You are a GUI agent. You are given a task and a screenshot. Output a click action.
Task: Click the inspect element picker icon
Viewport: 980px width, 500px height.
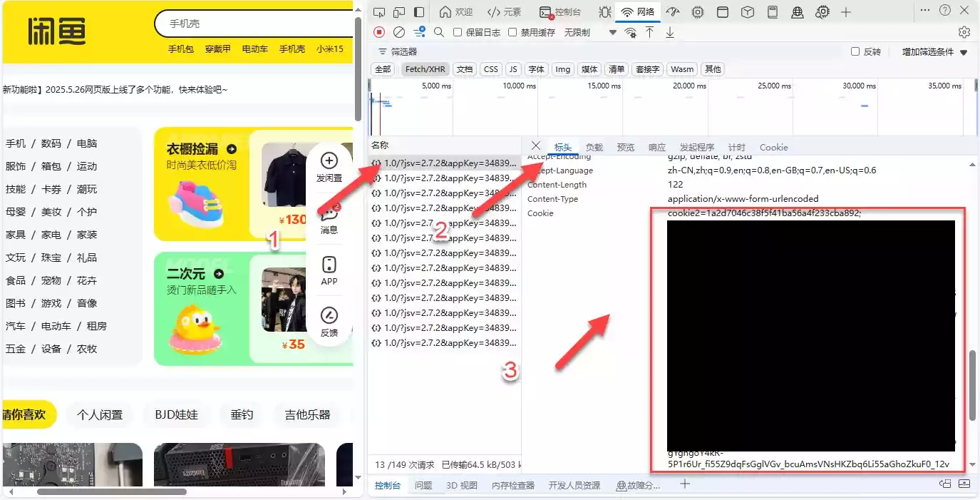tap(379, 12)
